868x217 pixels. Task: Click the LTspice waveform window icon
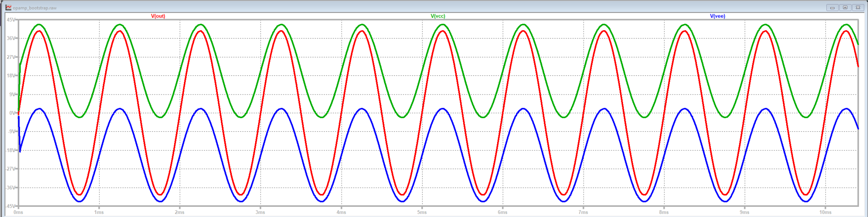tap(8, 8)
